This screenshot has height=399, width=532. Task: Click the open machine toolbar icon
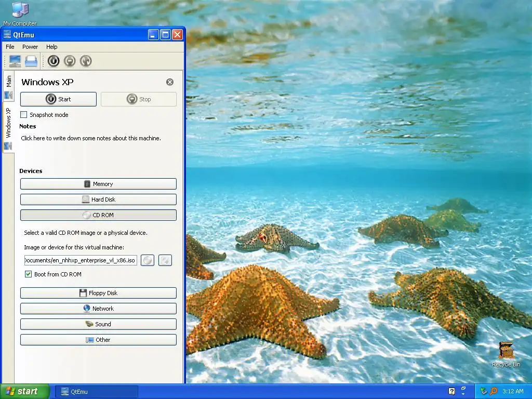tap(31, 61)
